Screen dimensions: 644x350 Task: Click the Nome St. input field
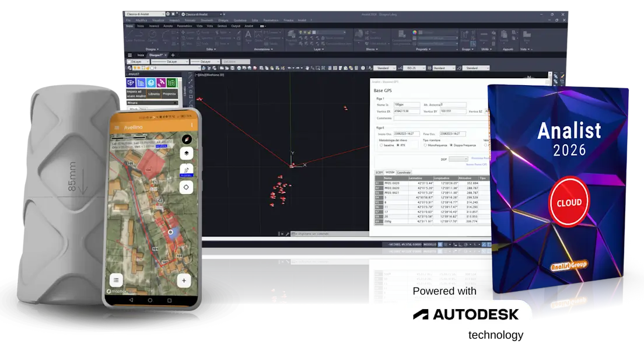click(x=407, y=105)
